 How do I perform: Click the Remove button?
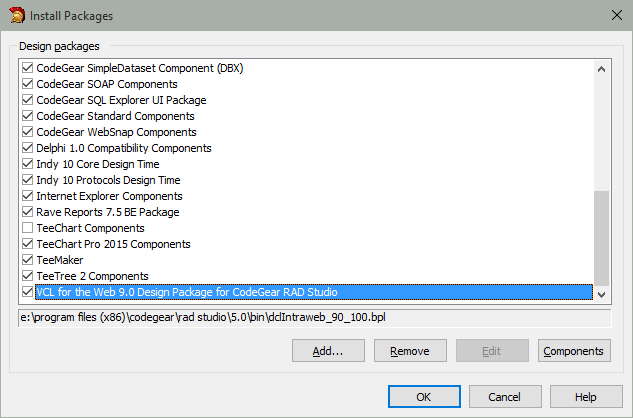410,351
